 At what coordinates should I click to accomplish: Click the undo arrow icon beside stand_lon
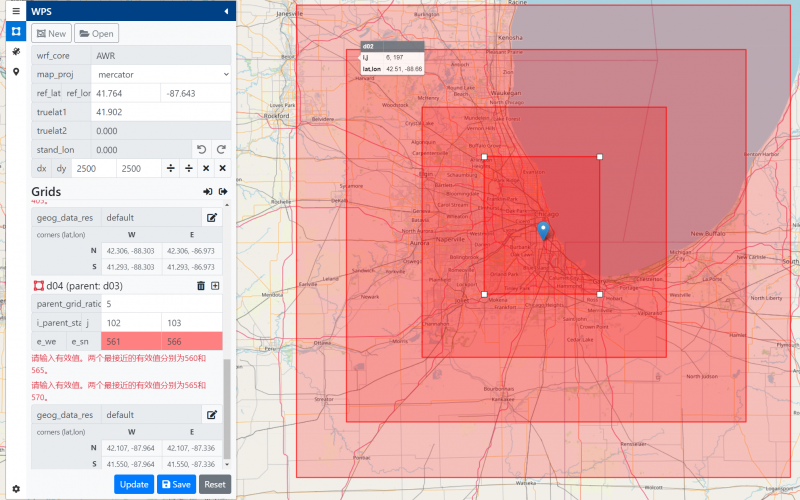(200, 149)
